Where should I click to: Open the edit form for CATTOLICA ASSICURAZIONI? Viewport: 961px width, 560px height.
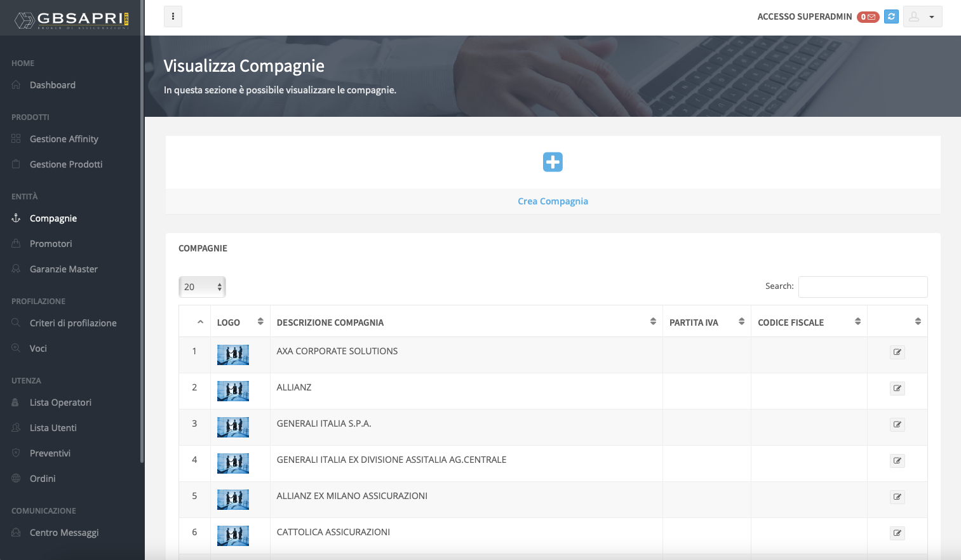[897, 533]
